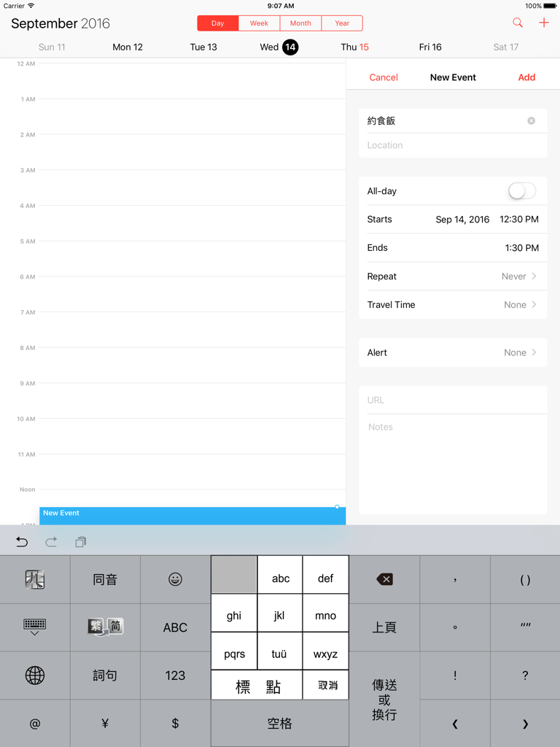
Task: Select Tue 13 in the week header
Action: tap(203, 47)
